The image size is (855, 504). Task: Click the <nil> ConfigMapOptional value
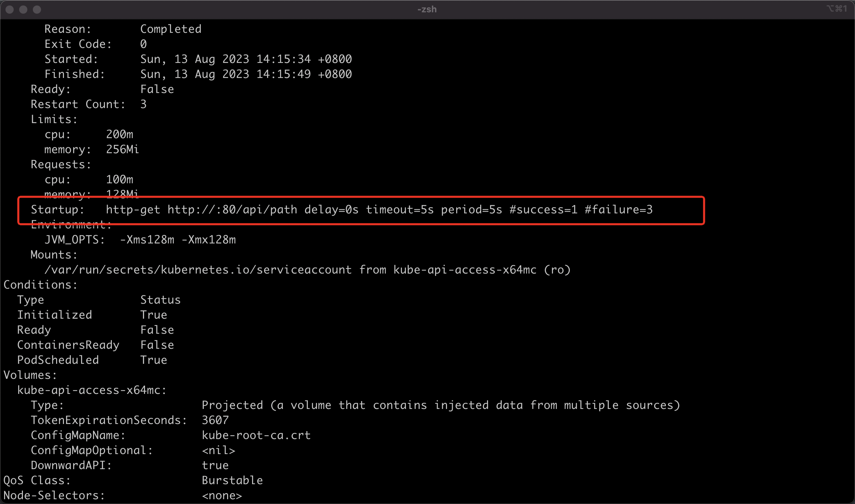(219, 450)
